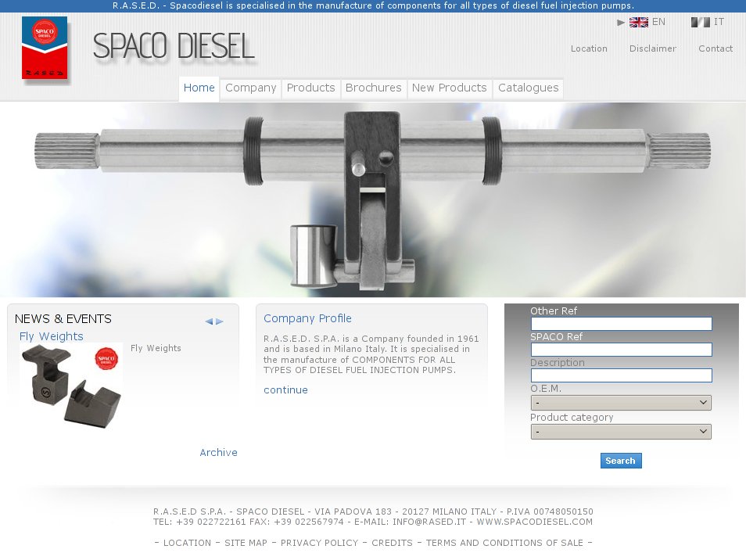
Task: Click the hero banner shaft image
Action: [373, 199]
